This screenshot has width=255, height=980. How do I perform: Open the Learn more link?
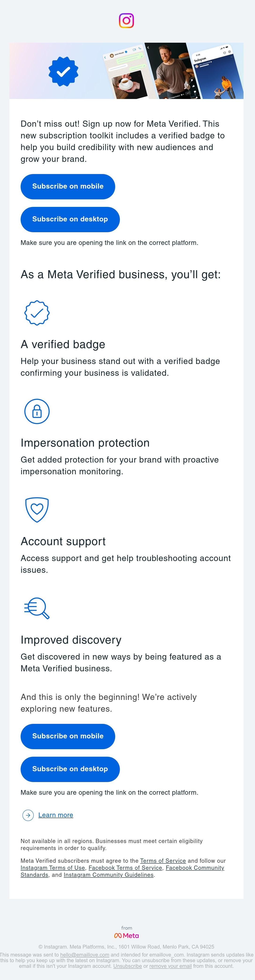(x=55, y=815)
